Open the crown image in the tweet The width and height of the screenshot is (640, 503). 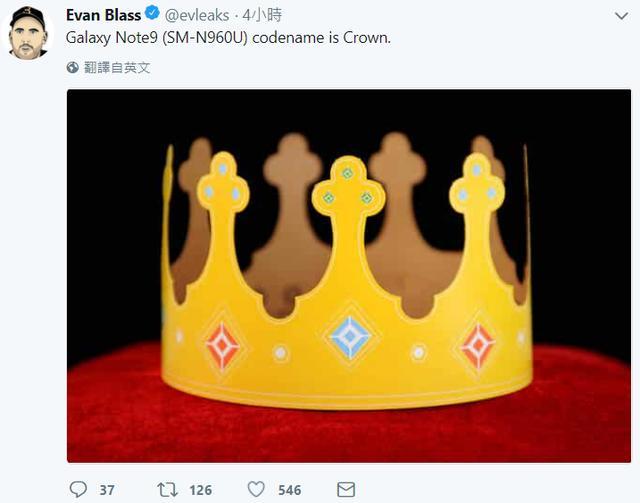349,275
